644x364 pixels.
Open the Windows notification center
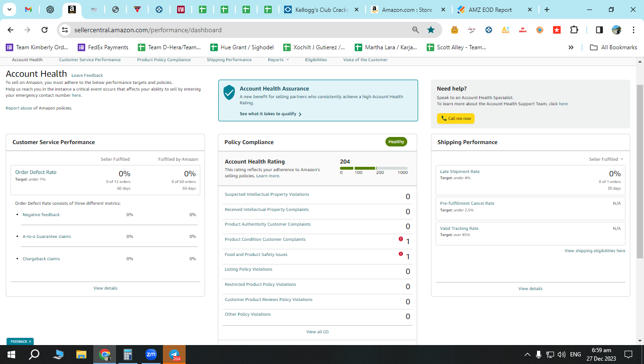click(x=628, y=355)
